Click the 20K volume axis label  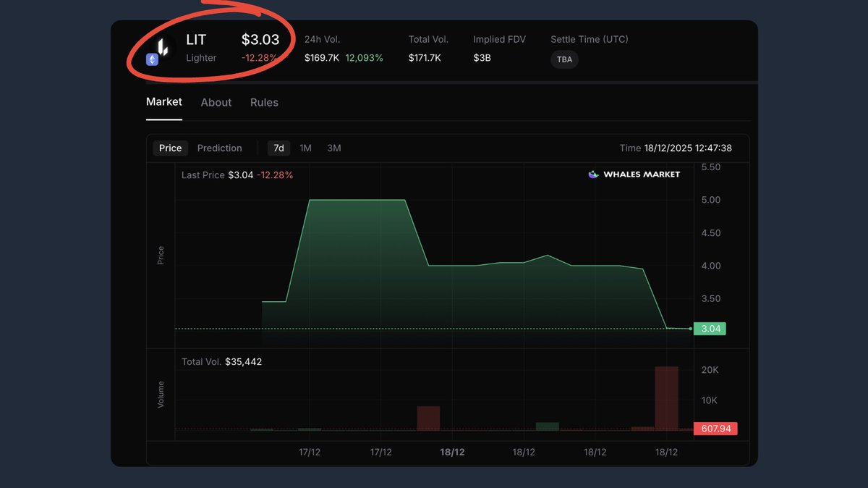pos(710,369)
